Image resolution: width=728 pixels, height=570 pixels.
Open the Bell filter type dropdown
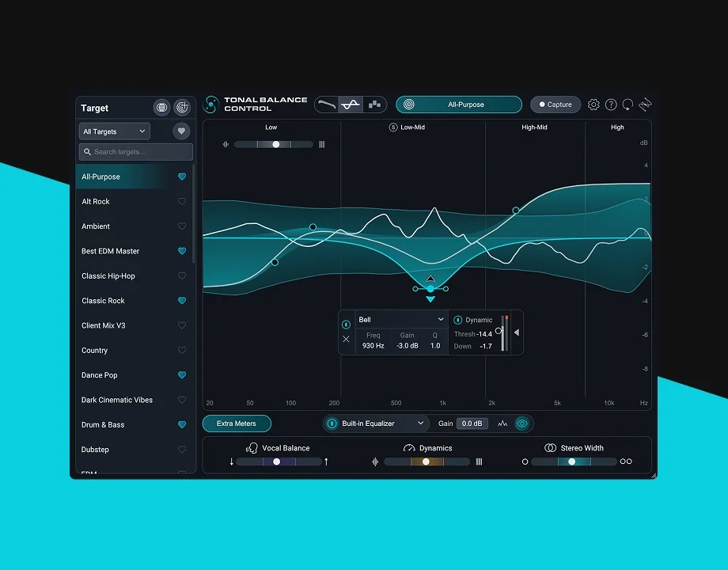click(x=401, y=320)
